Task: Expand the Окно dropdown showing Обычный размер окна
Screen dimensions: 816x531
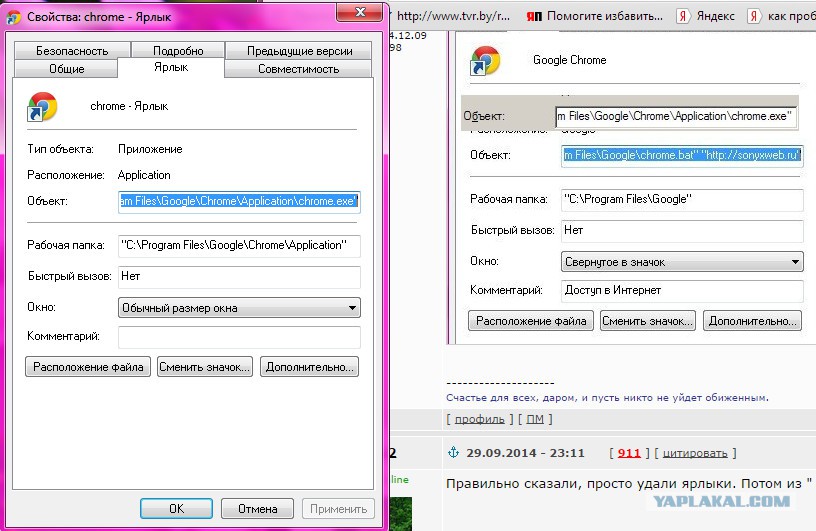Action: coord(239,308)
